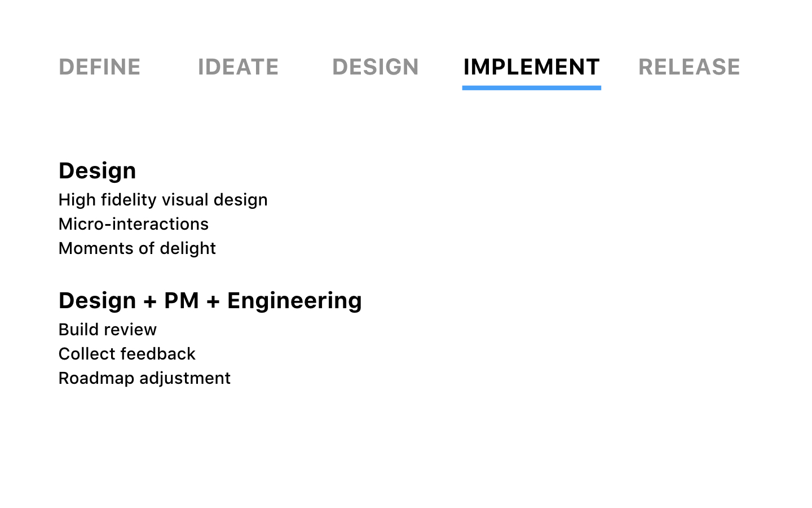Select the DESIGN tab
Viewport: 812px width, 508px height.
[376, 67]
